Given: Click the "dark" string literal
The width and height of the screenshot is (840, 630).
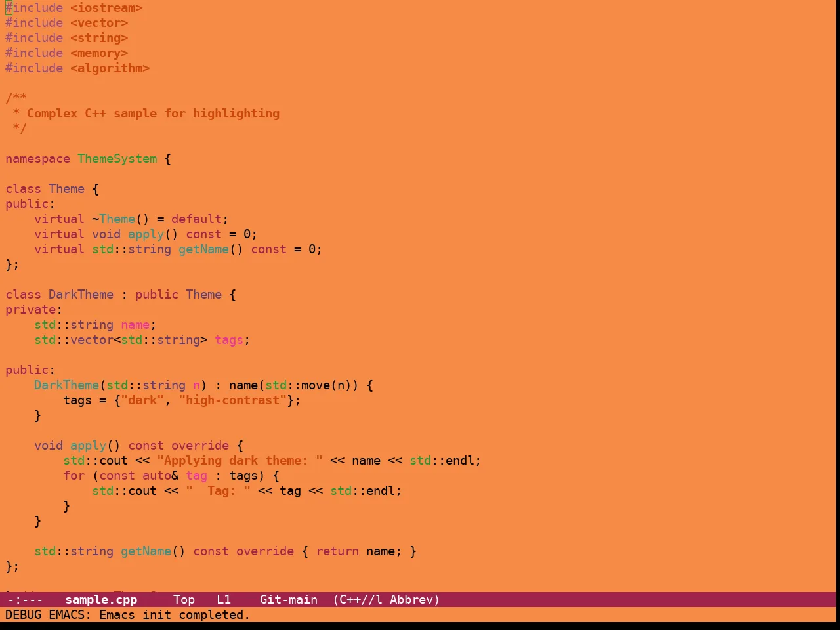Looking at the screenshot, I should (142, 400).
